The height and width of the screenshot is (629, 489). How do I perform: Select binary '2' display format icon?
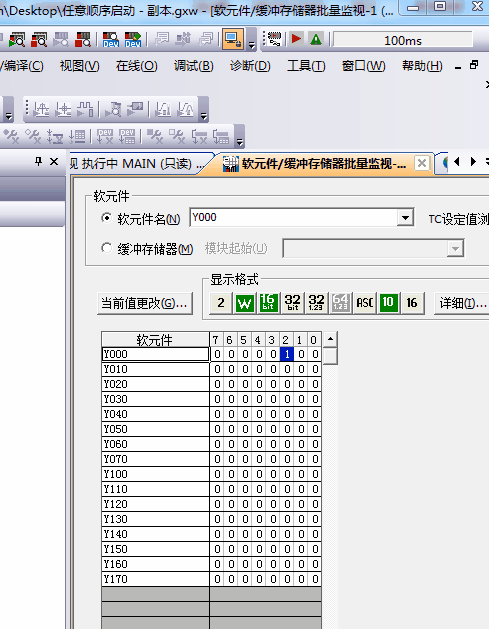tap(221, 302)
